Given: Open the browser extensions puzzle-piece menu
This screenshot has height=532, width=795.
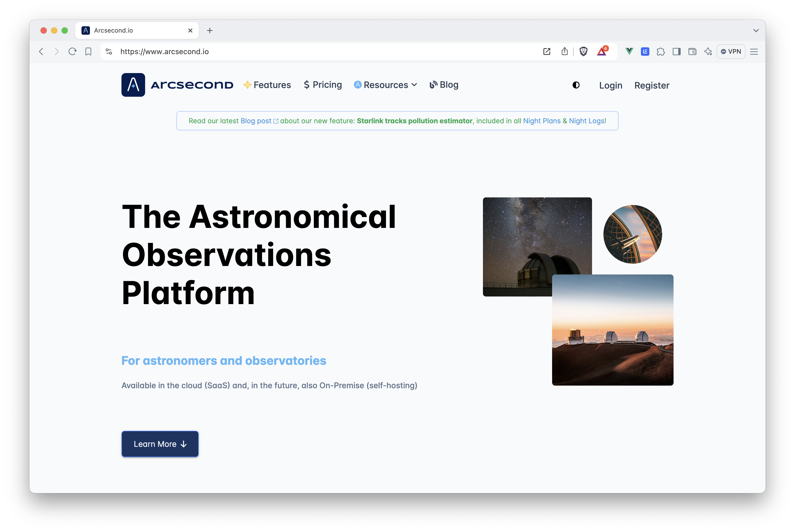Looking at the screenshot, I should pyautogui.click(x=661, y=52).
